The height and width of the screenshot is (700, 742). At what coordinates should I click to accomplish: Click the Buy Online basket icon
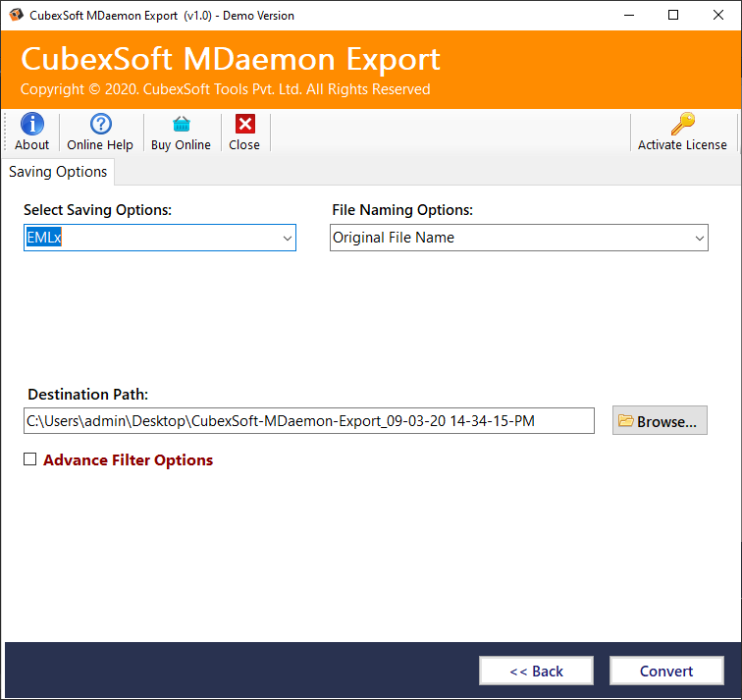(x=181, y=125)
